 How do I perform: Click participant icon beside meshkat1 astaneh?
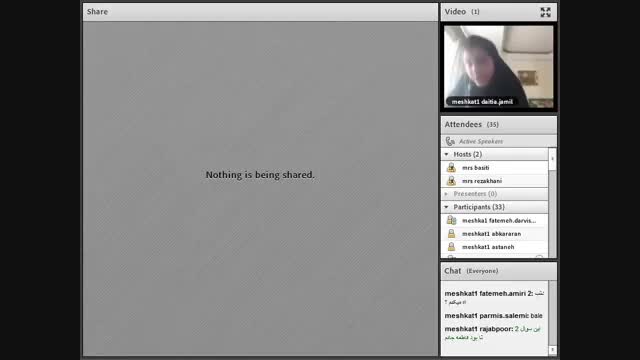[451, 247]
